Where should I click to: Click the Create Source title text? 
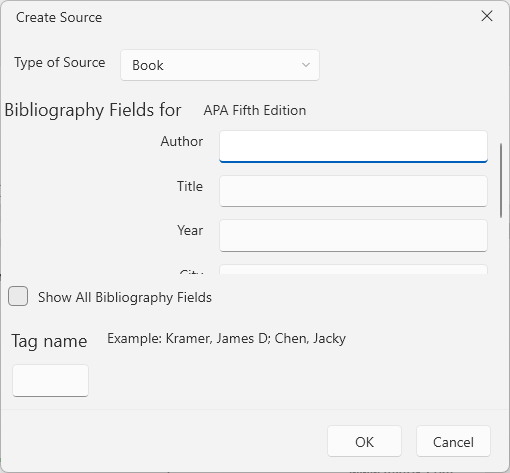59,17
